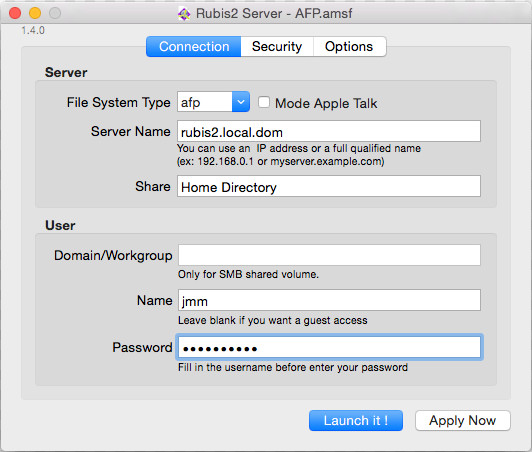Screen dimensions: 532x452
Task: Click into the Share field
Action: (329, 186)
